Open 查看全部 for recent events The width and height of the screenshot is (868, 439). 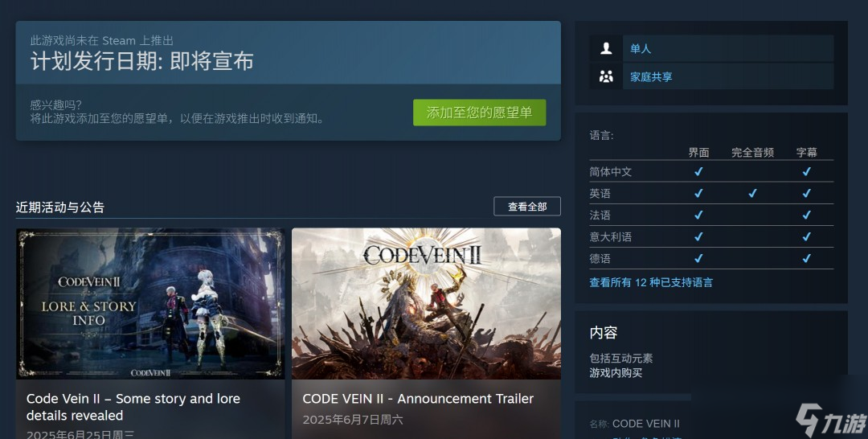[527, 207]
